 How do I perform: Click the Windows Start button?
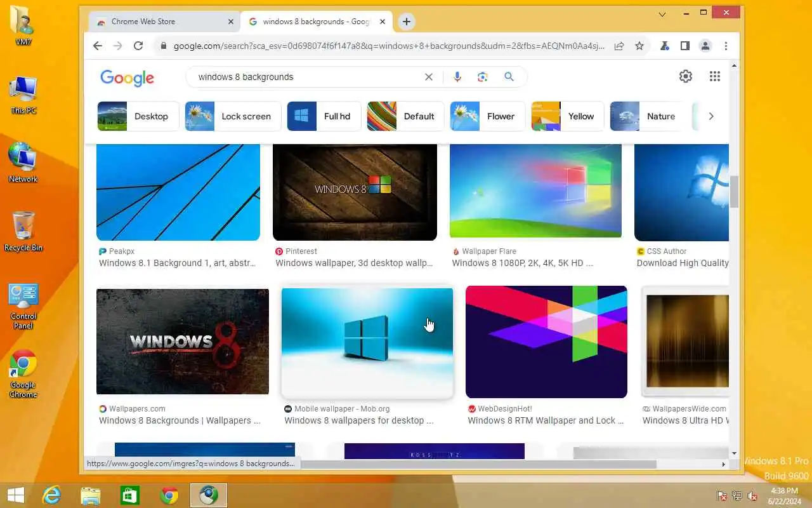pos(15,495)
